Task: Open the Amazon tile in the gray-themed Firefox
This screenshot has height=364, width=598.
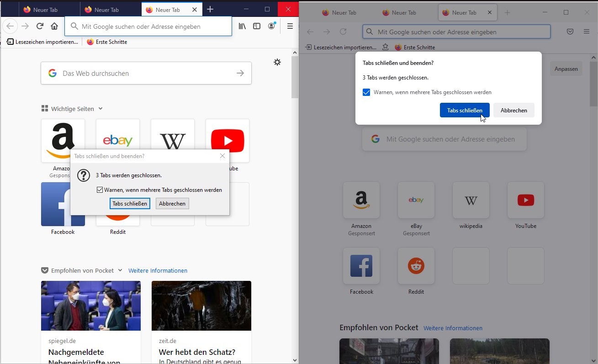Action: pyautogui.click(x=361, y=200)
